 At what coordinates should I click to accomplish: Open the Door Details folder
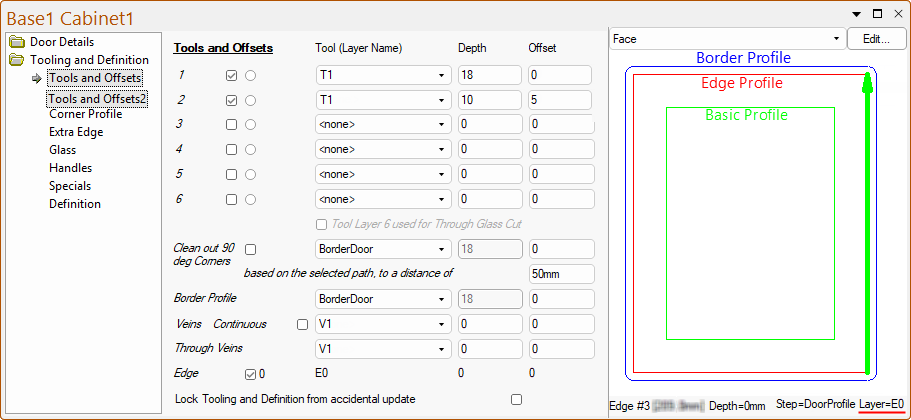point(62,42)
